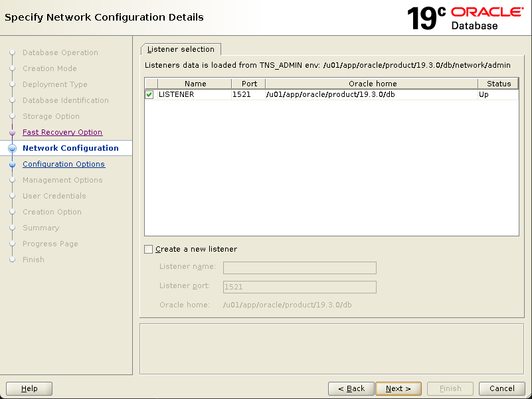Screen dimensions: 532x399
Task: Cancel the database configuration wizard
Action: pos(502,388)
